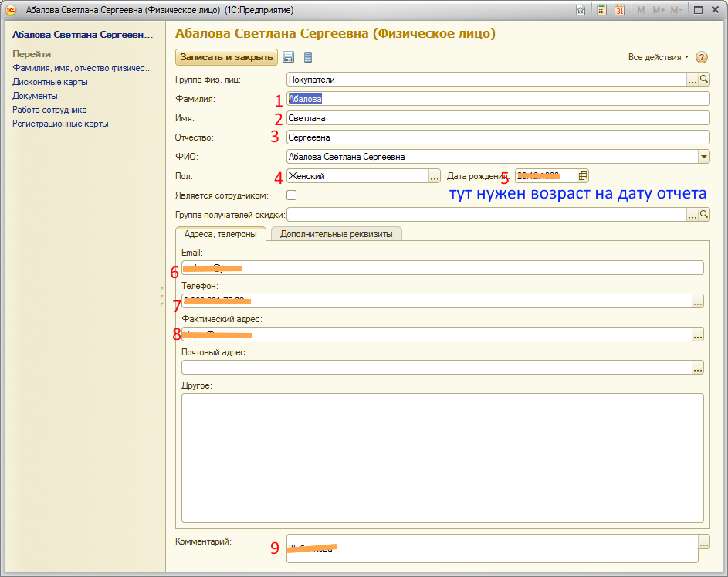Expand the ФИО dropdown arrow
Image resolution: width=728 pixels, height=577 pixels.
pos(703,157)
